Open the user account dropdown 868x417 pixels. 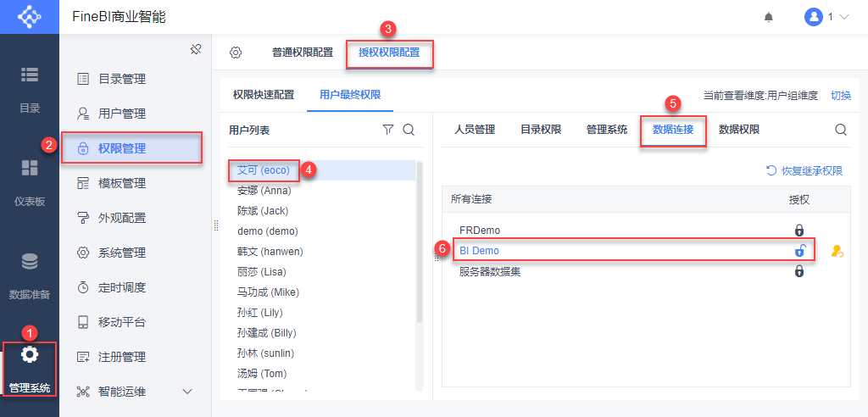click(x=826, y=17)
